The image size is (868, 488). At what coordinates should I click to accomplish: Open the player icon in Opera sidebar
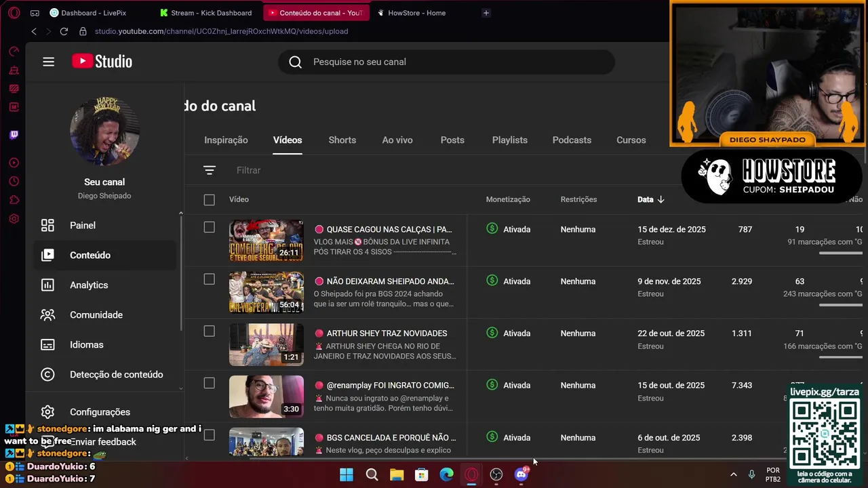(14, 163)
